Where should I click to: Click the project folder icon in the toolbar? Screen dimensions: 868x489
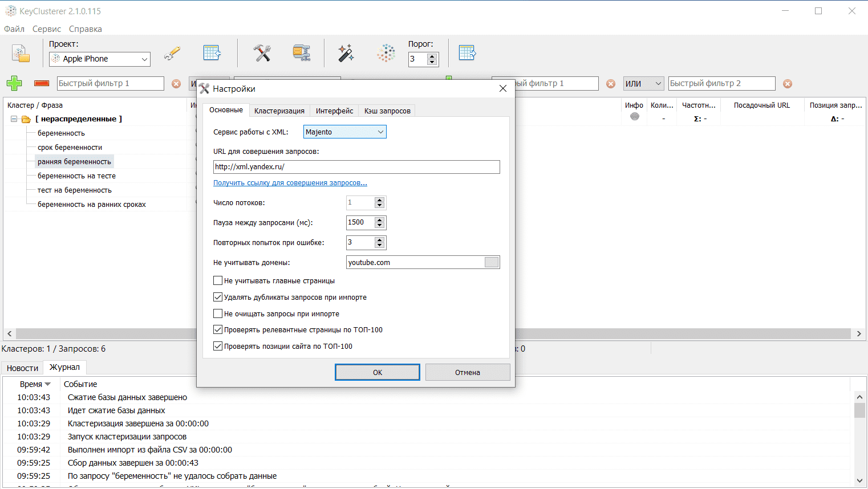coord(21,54)
